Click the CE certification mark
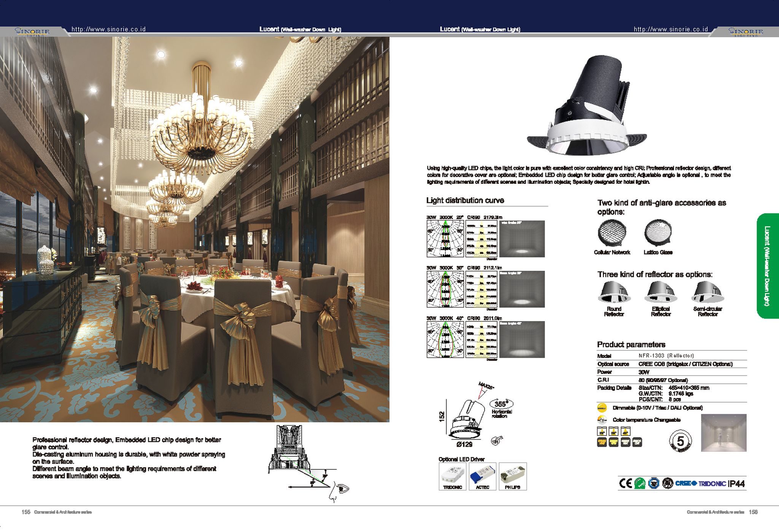The height and width of the screenshot is (532, 779). (625, 483)
